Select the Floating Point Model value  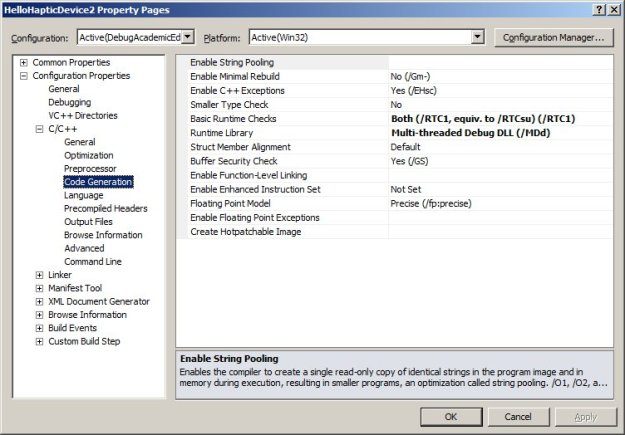click(x=431, y=203)
